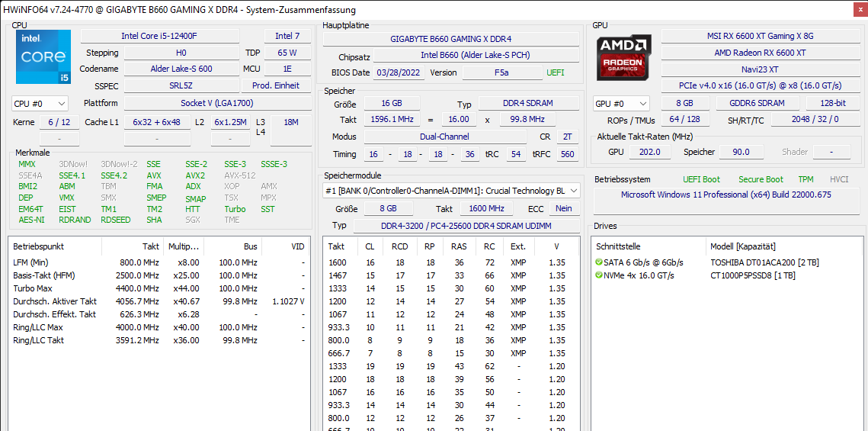Screen dimensions: 868x431
Task: Click the Alder Lake-S 600 codename field
Action: (181, 69)
